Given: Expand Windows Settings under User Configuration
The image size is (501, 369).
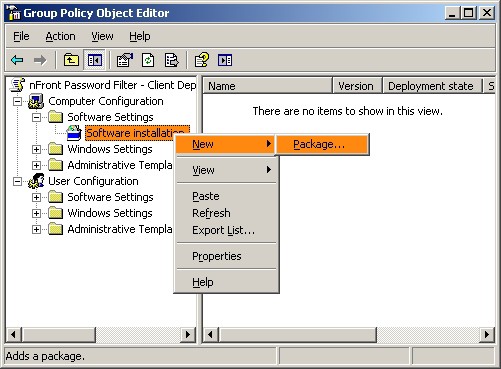Looking at the screenshot, I should point(36,213).
